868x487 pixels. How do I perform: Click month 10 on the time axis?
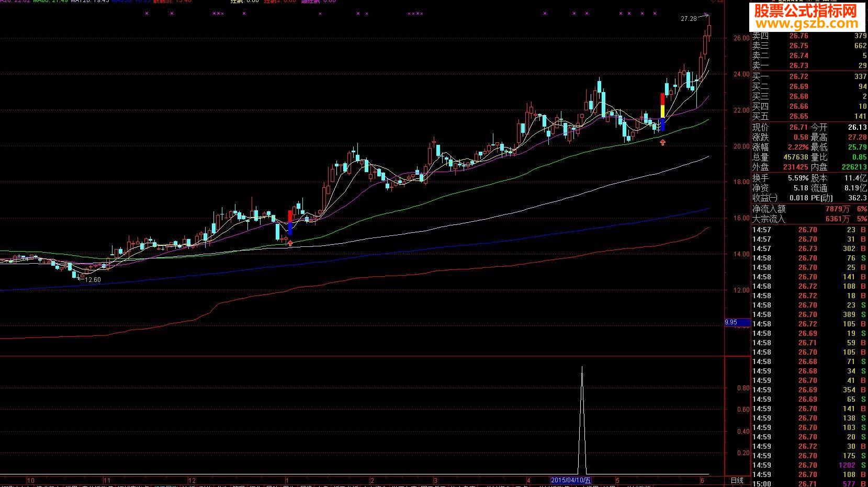(x=31, y=480)
